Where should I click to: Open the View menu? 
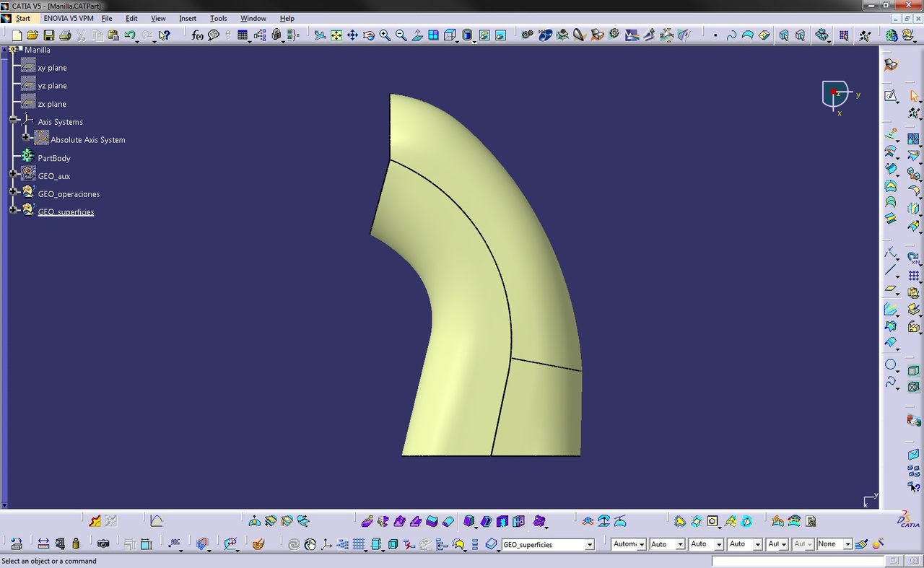click(x=158, y=18)
